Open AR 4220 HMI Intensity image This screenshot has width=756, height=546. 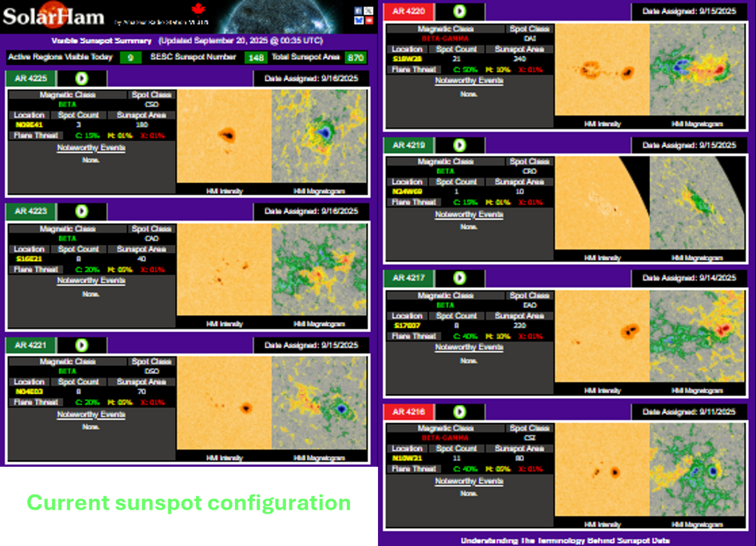pos(602,70)
